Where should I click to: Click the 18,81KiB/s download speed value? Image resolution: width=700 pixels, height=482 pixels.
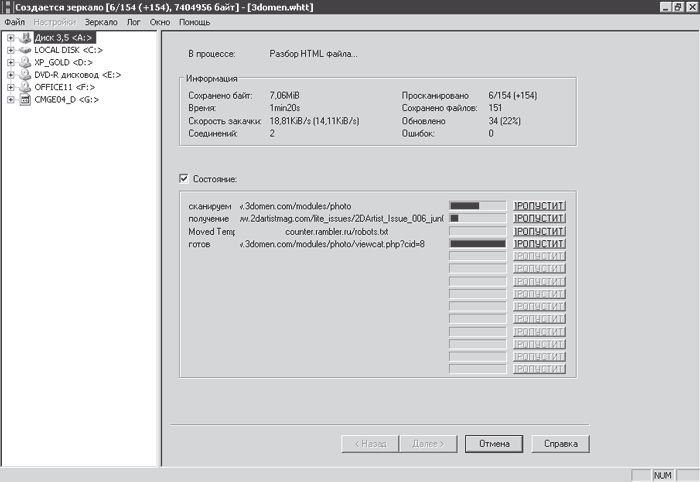coord(314,121)
